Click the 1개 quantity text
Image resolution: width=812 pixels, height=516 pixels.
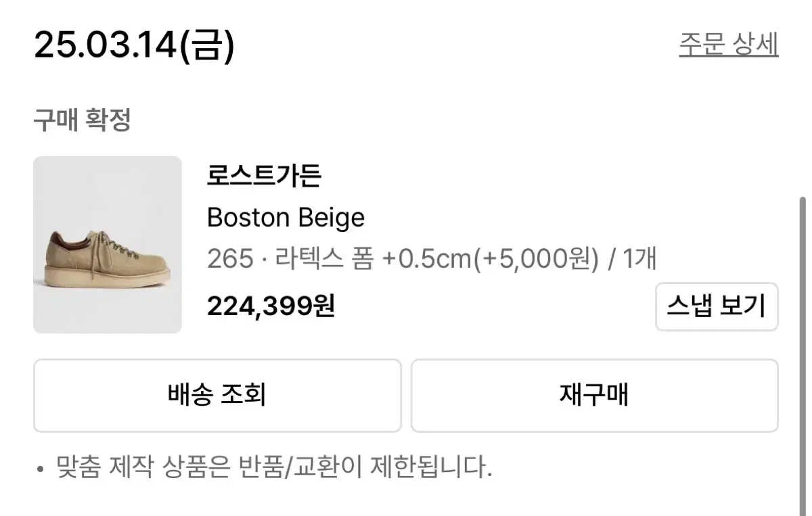tap(639, 259)
